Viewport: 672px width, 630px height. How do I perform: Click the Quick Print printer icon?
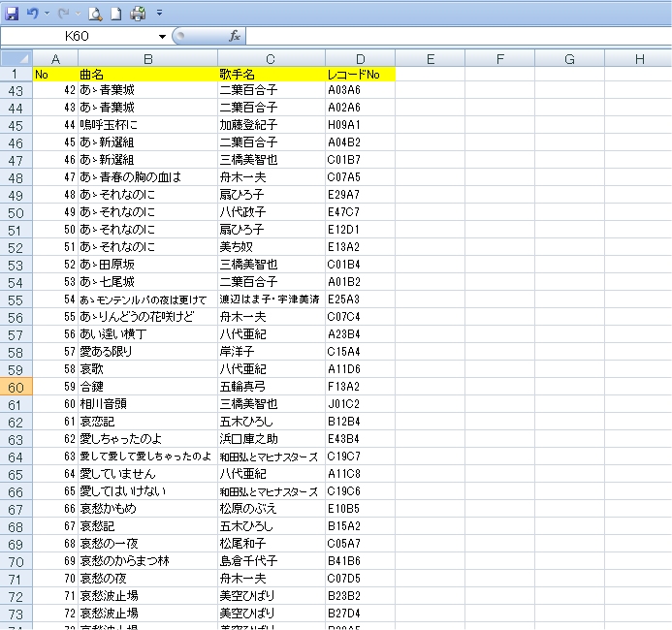[138, 13]
